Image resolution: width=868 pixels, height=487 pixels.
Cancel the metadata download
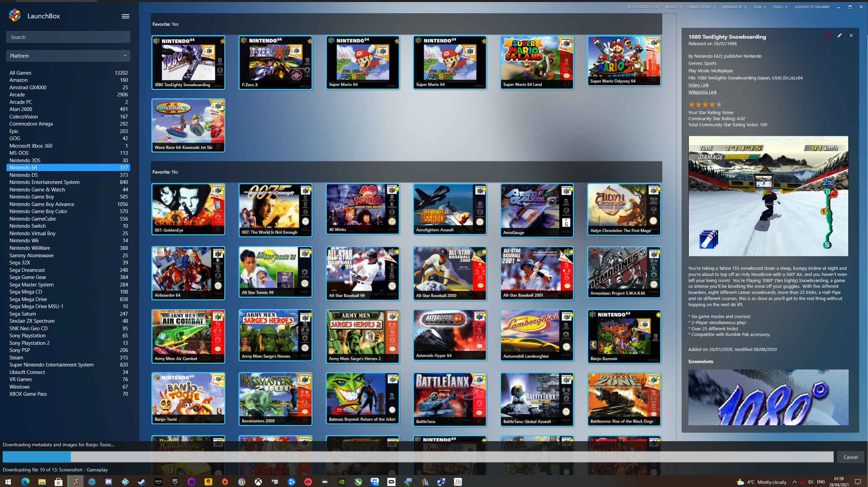(850, 457)
